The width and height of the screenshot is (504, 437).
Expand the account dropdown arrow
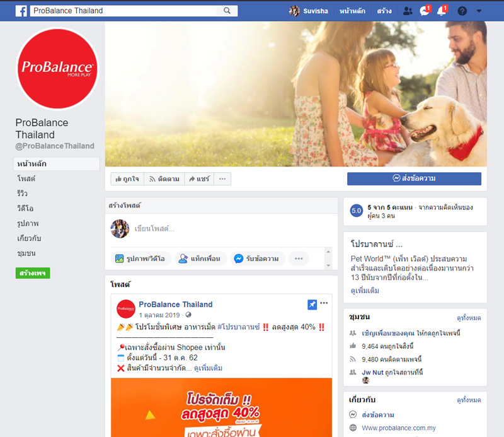(x=479, y=11)
